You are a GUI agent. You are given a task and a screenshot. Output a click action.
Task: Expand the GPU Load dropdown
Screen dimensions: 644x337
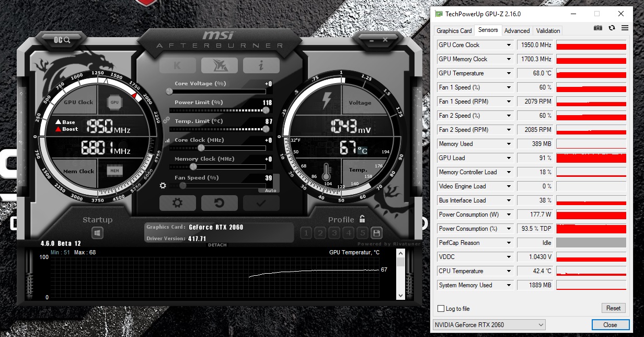(509, 158)
